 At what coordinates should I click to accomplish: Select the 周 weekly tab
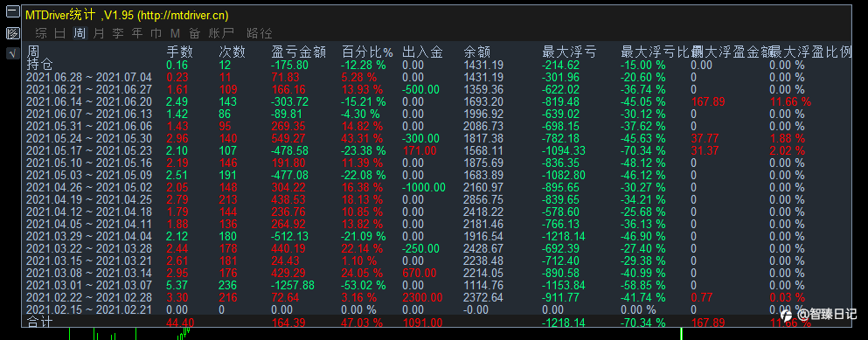[x=80, y=33]
